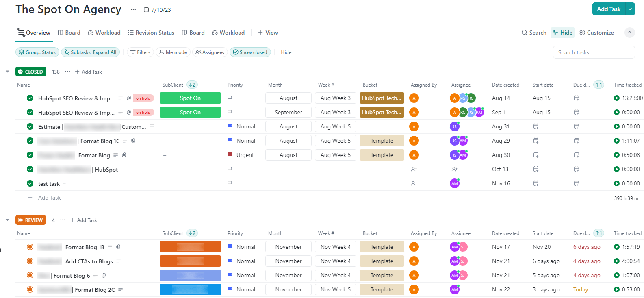This screenshot has height=298, width=644.
Task: Open the Customize settings
Action: (x=596, y=33)
